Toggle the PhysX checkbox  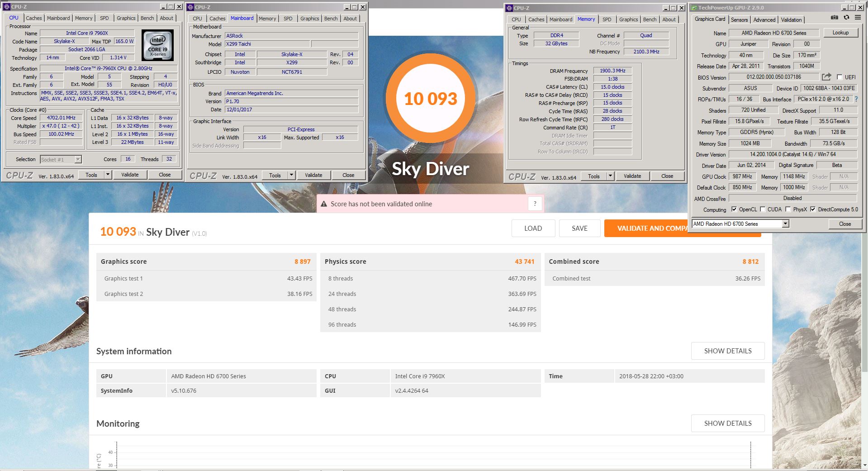pyautogui.click(x=788, y=209)
